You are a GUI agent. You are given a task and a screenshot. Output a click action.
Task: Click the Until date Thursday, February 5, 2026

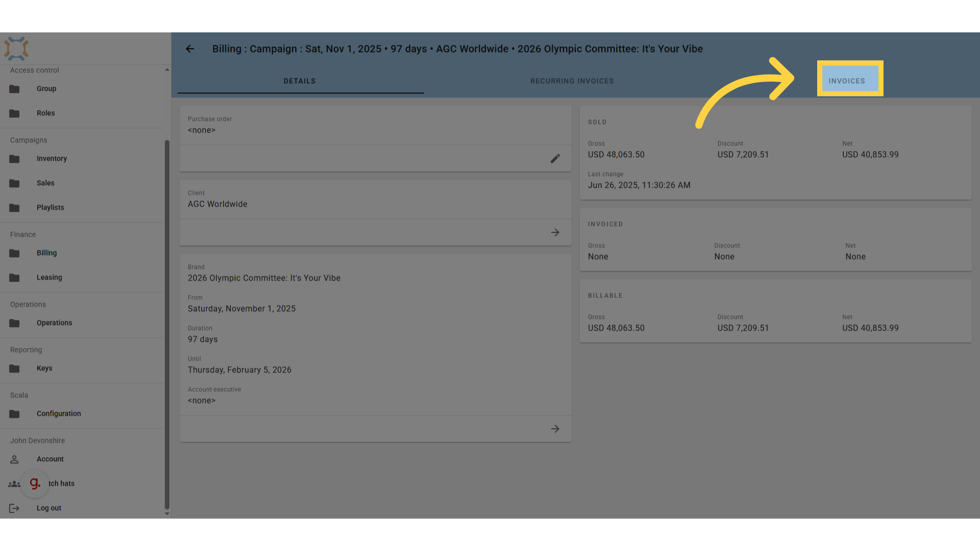pos(239,370)
